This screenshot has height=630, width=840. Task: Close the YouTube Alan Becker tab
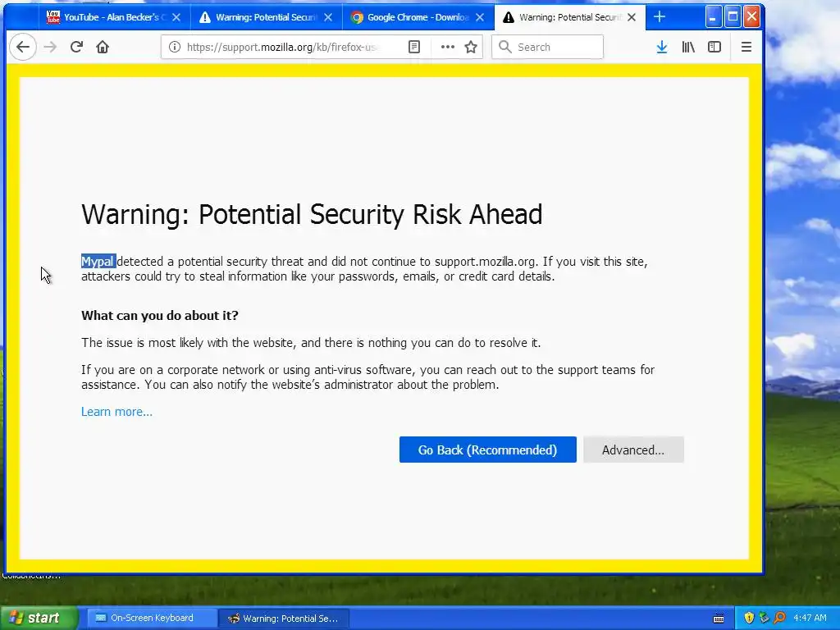(176, 17)
